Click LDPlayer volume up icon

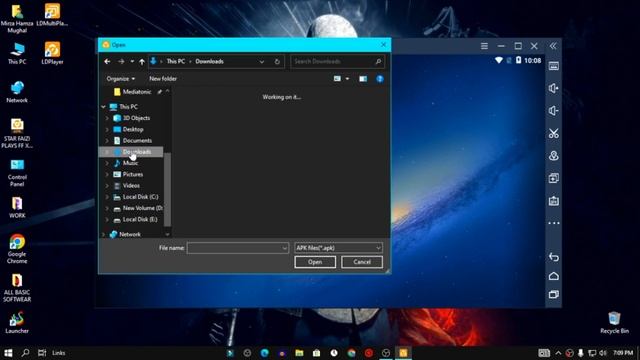(553, 89)
